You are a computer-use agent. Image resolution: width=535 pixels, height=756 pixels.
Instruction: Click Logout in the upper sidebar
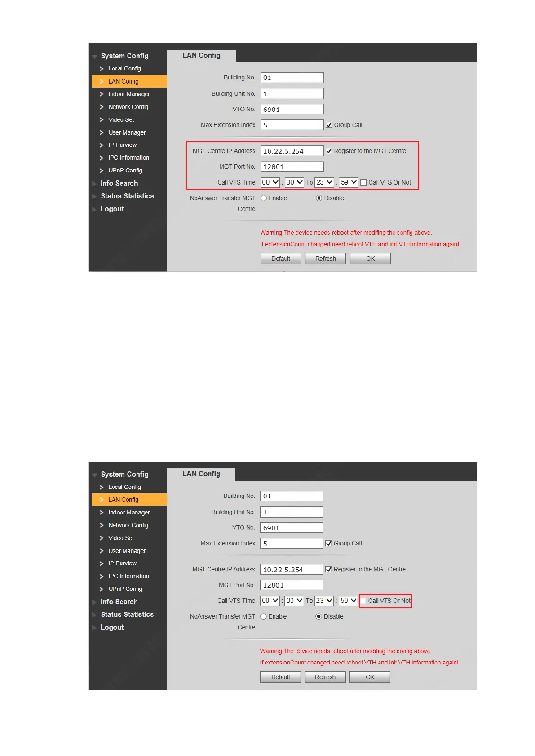112,209
